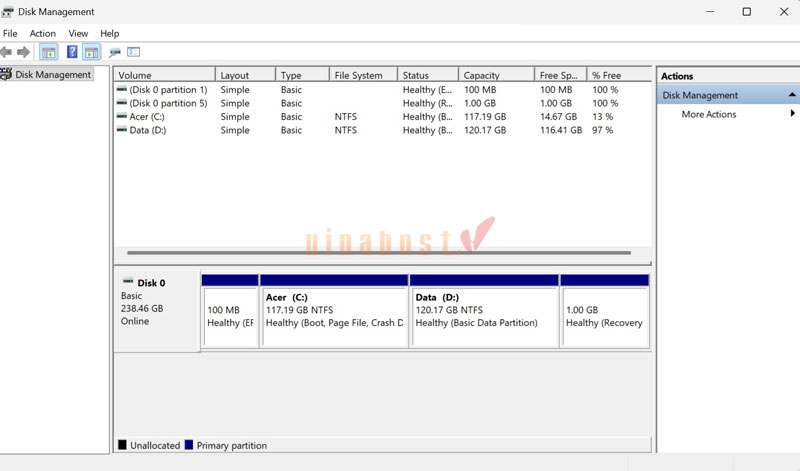
Task: Select the Data (D:) volume row
Action: click(383, 130)
